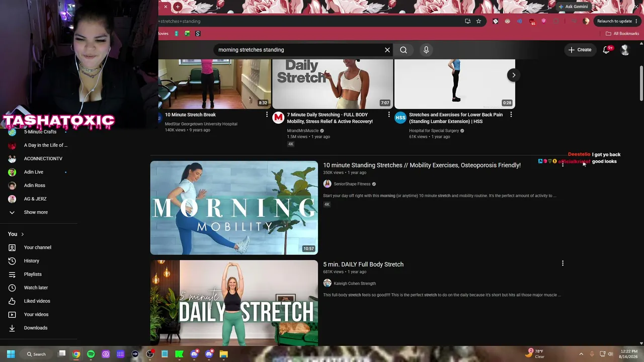The height and width of the screenshot is (362, 644).
Task: Open YouTube notifications bell
Action: click(606, 50)
